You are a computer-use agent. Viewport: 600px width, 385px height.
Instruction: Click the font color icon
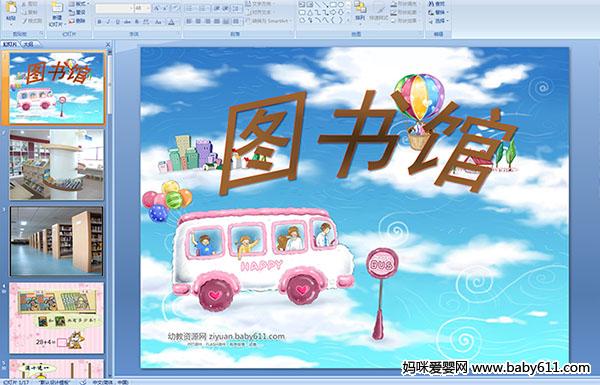pyautogui.click(x=171, y=22)
